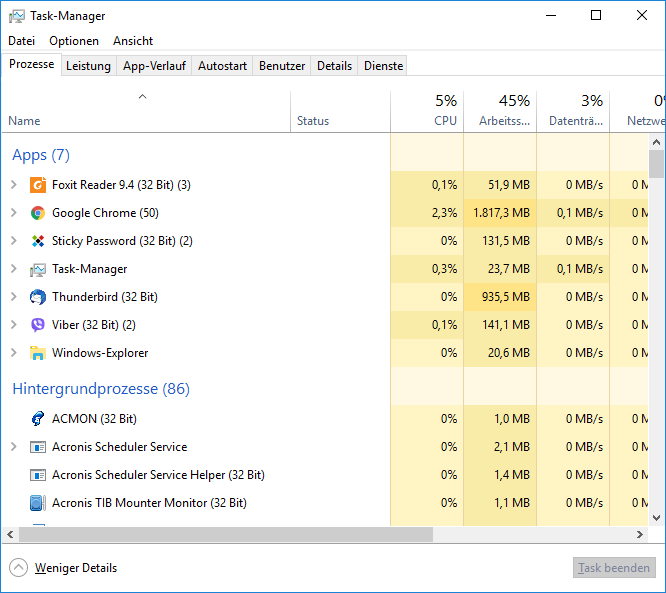This screenshot has height=593, width=666.
Task: Click the vertical scrollbar up arrow
Action: point(657,142)
